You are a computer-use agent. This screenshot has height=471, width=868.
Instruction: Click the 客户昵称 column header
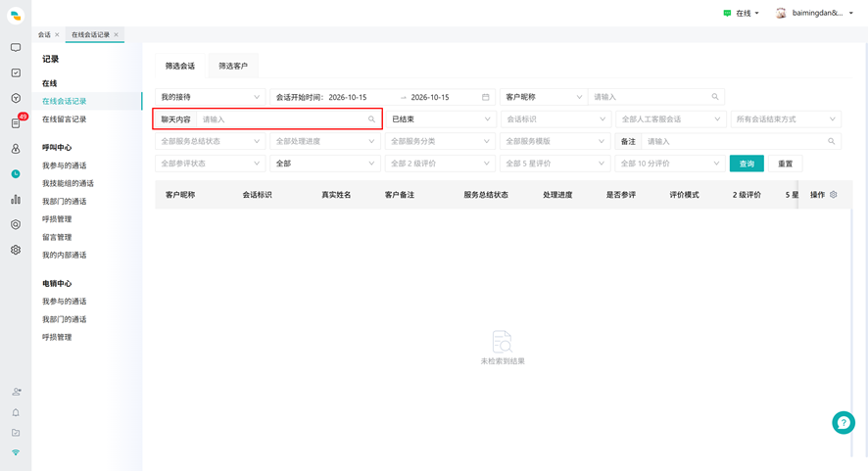coord(180,195)
